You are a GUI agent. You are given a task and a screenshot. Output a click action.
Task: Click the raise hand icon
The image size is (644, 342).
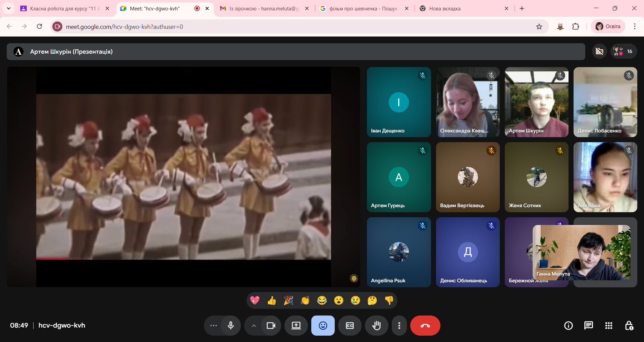[x=376, y=326]
